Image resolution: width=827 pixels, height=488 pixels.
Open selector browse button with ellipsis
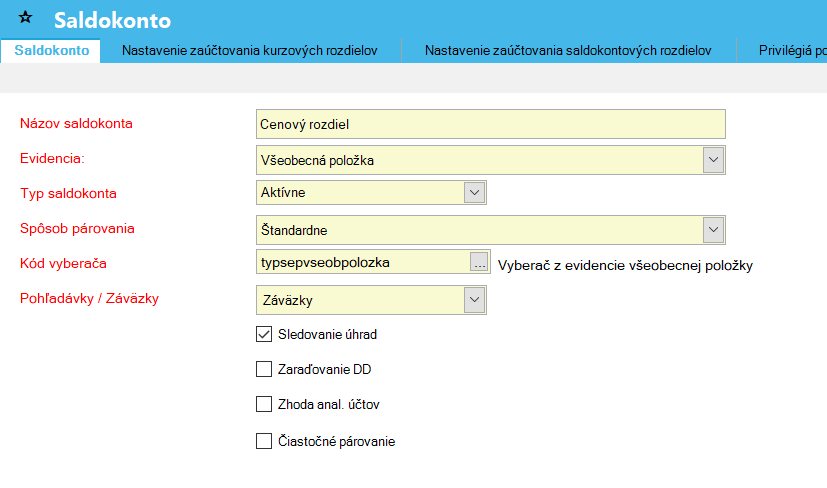(479, 263)
